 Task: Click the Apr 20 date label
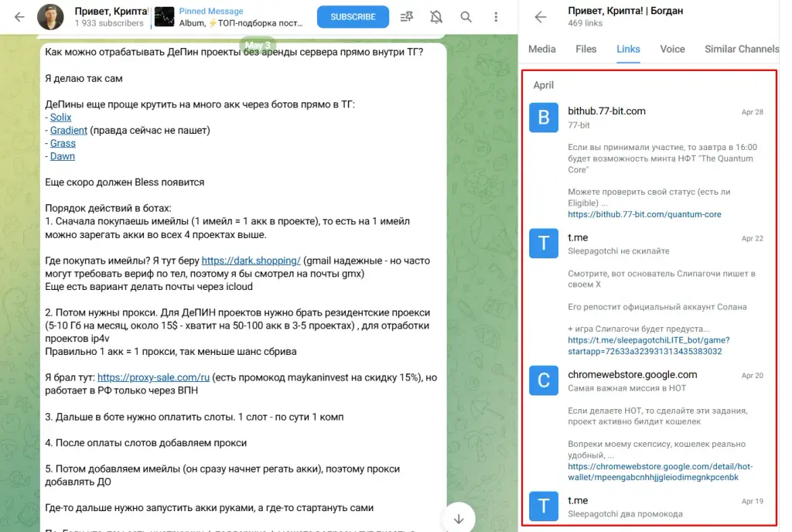click(x=752, y=376)
